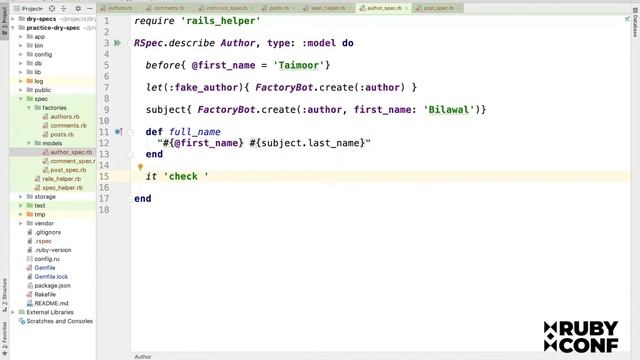Select config.ru in the project tree

click(x=47, y=259)
